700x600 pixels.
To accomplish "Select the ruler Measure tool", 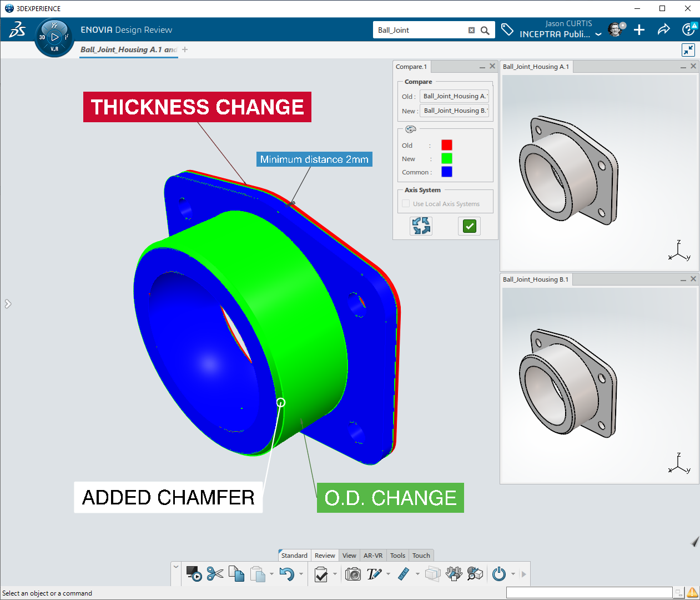I will (x=404, y=574).
